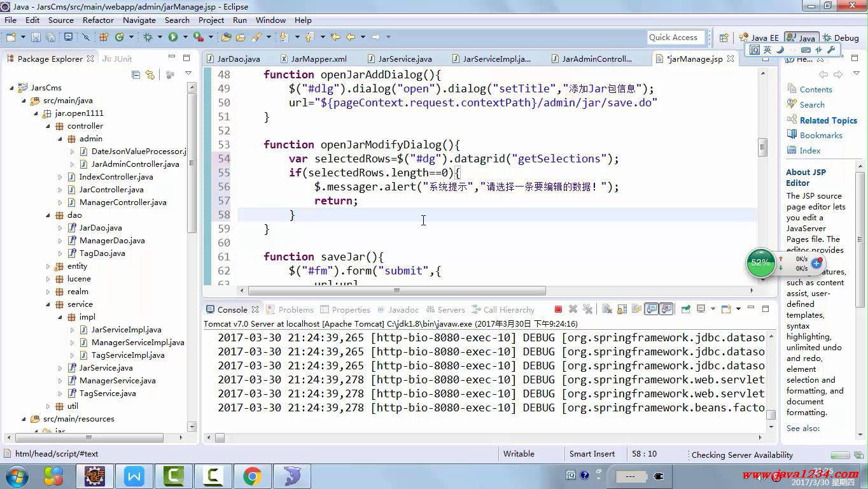
Task: Close the jarManage.jsp editor tab
Action: pyautogui.click(x=731, y=59)
